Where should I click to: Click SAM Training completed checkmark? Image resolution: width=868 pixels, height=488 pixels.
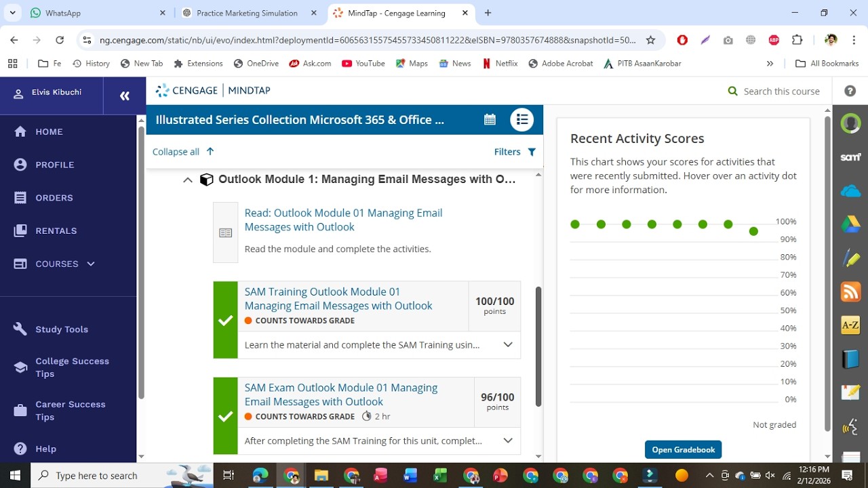225,321
